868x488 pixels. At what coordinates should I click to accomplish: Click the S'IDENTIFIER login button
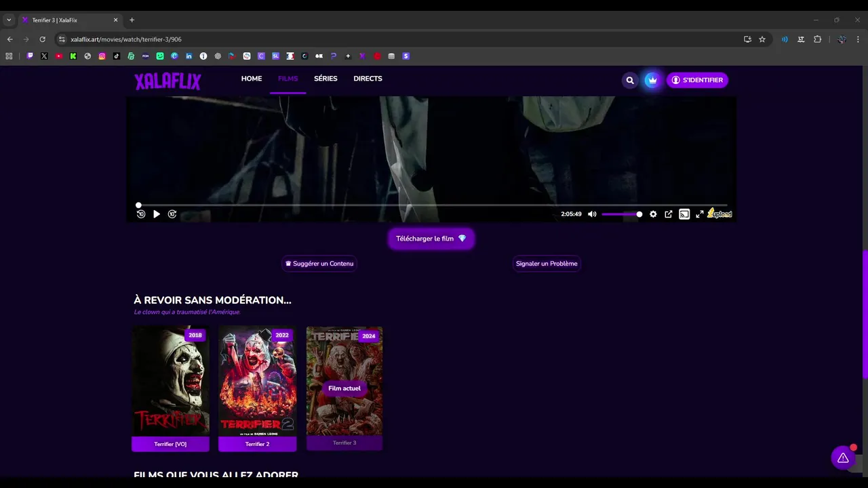(697, 80)
